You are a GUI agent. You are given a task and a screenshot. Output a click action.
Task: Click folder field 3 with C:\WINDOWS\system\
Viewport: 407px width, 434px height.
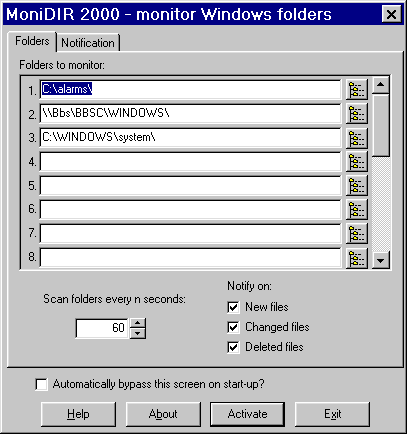tap(191, 137)
